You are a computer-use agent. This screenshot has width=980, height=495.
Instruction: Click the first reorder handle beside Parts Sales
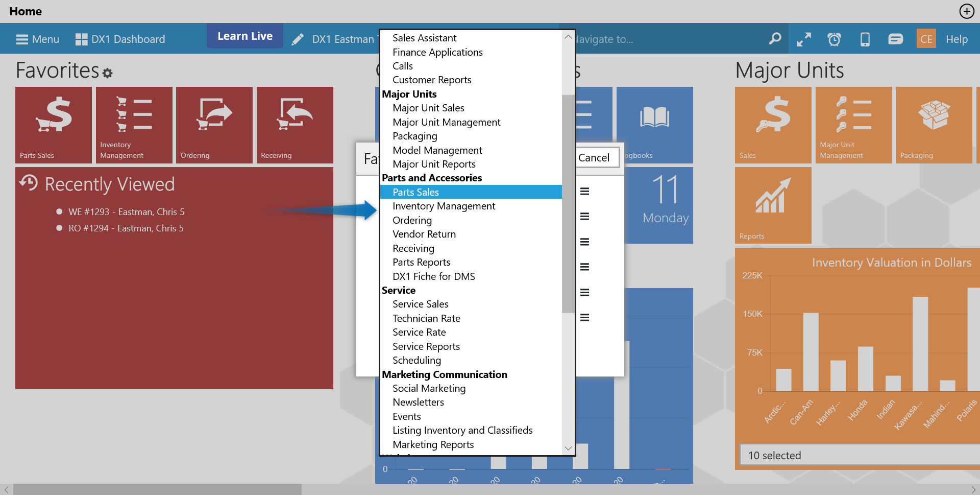(x=585, y=191)
